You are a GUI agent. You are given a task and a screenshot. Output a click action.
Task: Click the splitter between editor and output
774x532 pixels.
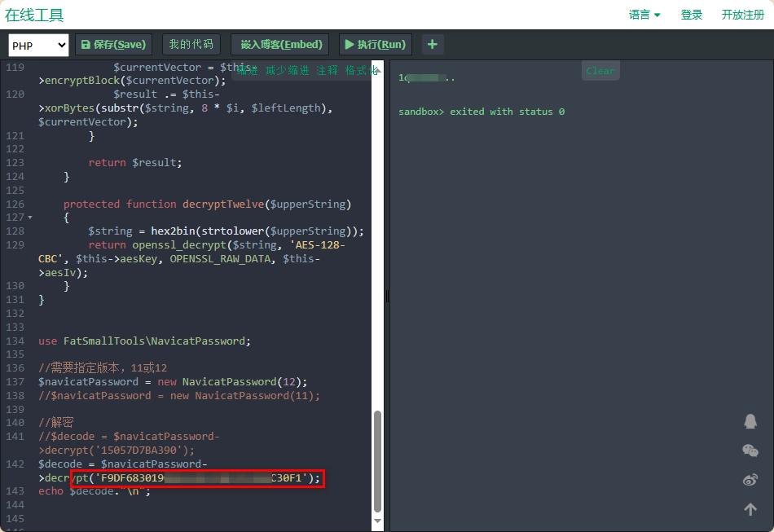387,297
